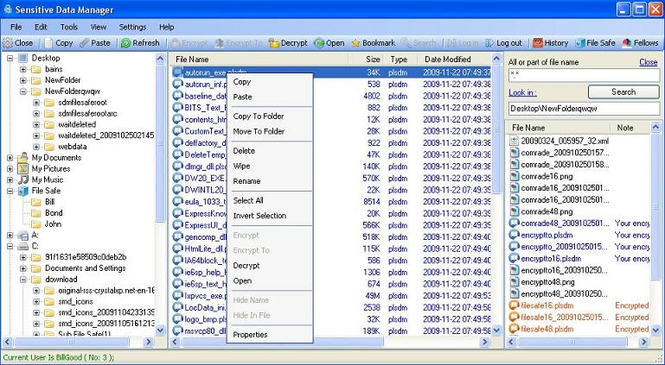Sort by Date Modified column header
Viewport: 665px width, 365px height.
coord(454,59)
